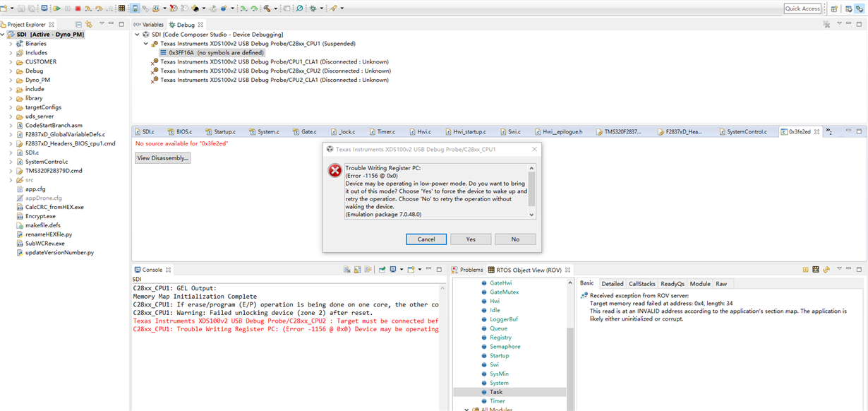Image resolution: width=868 pixels, height=411 pixels.
Task: Open Debug view menu triangle
Action: pos(839,24)
